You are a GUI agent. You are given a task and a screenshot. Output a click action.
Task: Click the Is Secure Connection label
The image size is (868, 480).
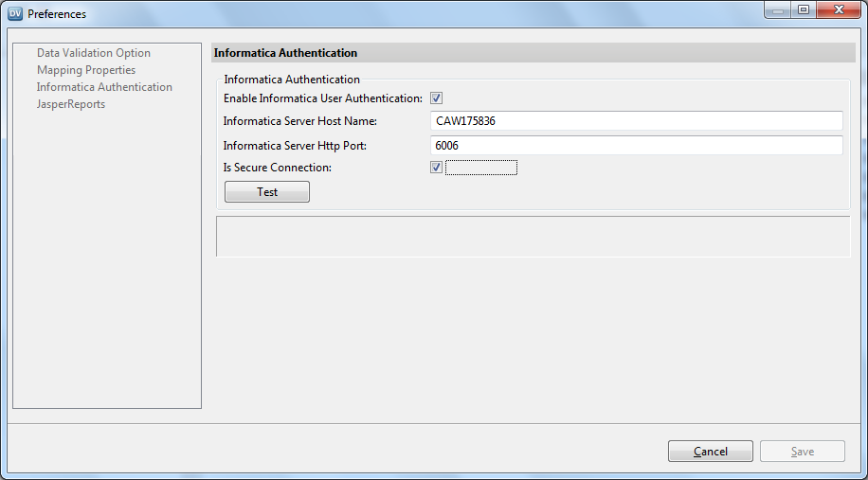click(x=278, y=168)
